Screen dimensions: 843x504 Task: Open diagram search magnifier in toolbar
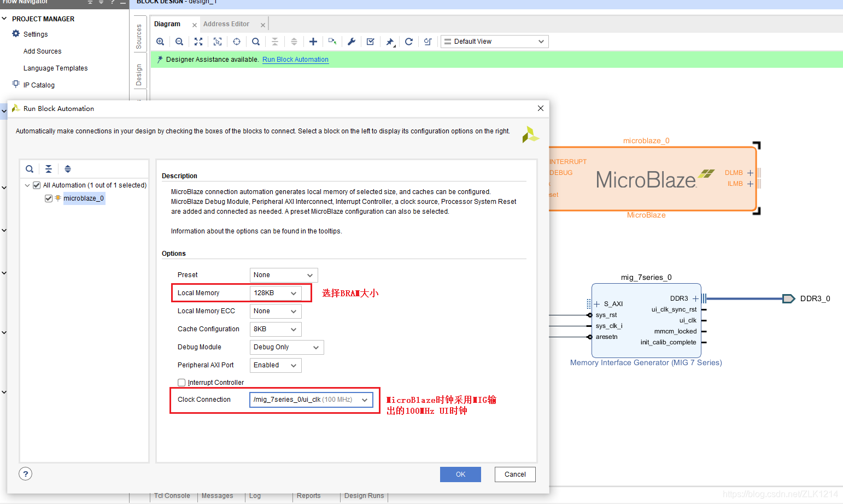(256, 42)
